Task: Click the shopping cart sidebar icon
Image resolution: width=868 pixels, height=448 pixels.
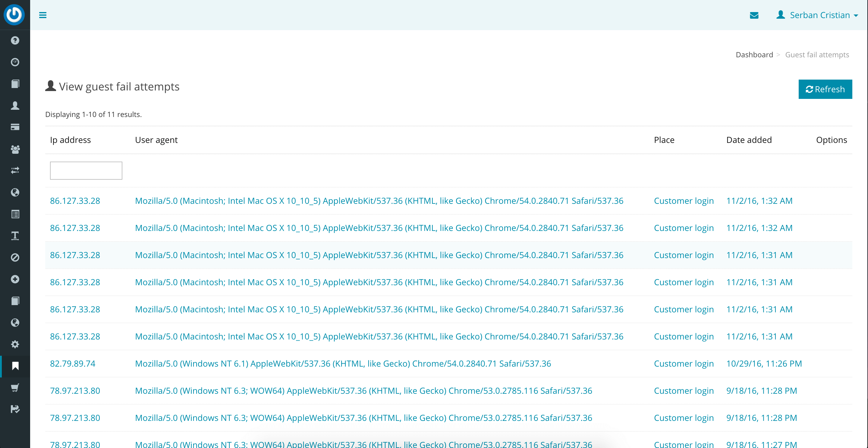Action: 15,388
